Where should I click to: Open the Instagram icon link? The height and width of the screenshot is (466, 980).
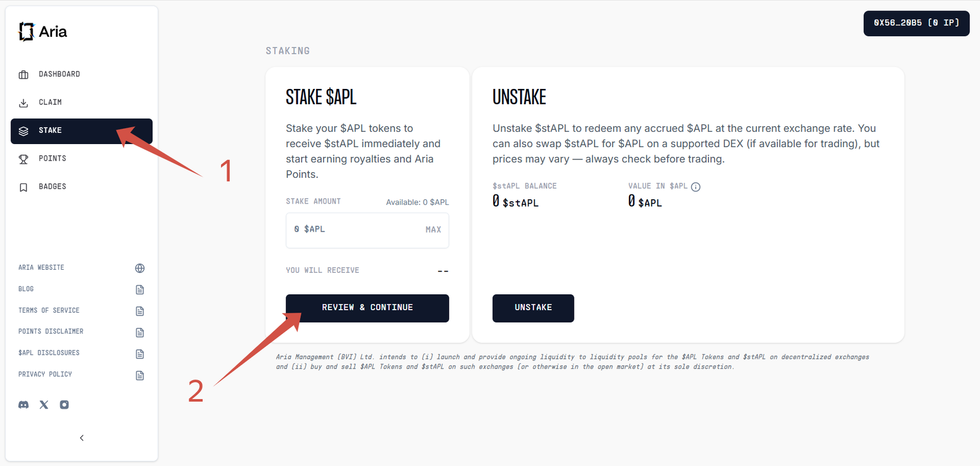click(x=64, y=405)
